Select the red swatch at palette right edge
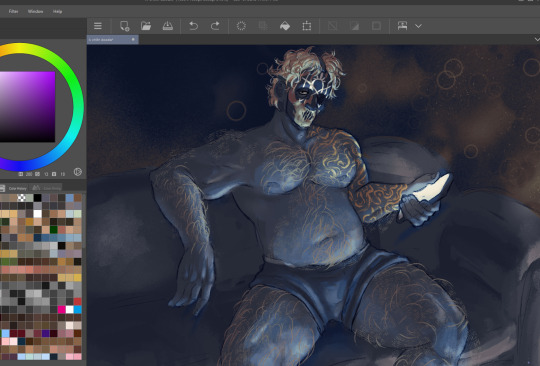The image size is (540, 366). [78, 302]
